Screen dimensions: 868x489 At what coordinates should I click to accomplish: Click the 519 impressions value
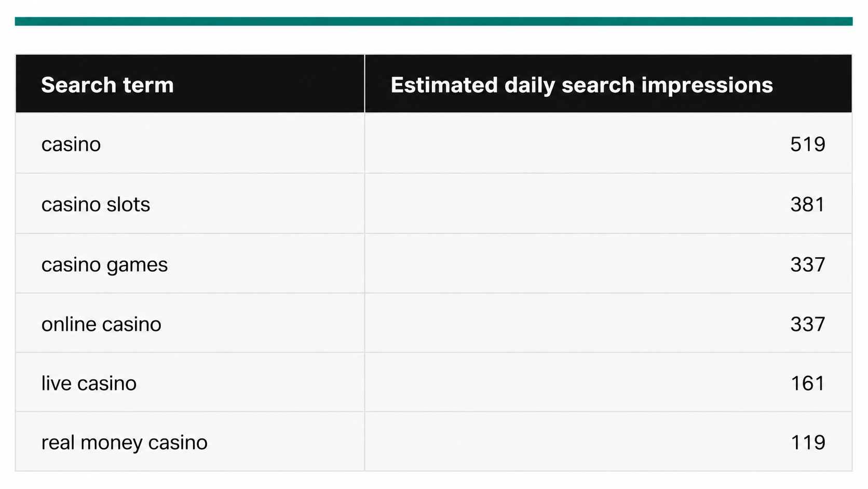pyautogui.click(x=808, y=144)
